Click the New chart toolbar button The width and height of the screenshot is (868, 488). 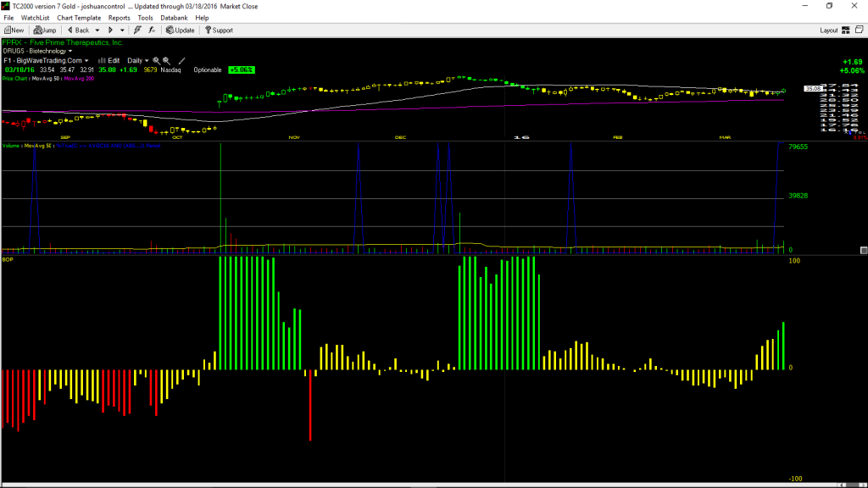tap(14, 30)
